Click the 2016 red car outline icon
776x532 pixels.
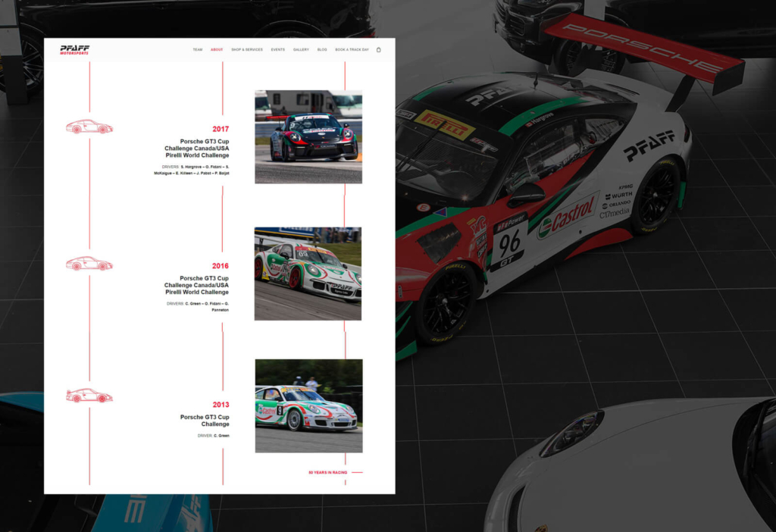point(89,264)
